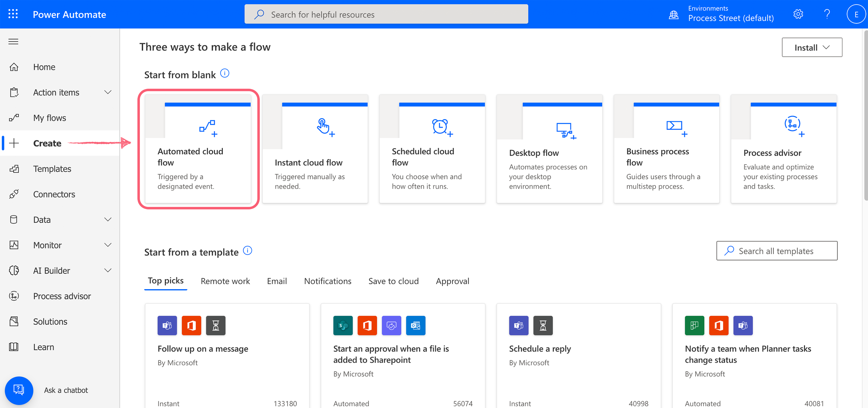The width and height of the screenshot is (868, 408).
Task: Click the Search all templates field
Action: 776,251
